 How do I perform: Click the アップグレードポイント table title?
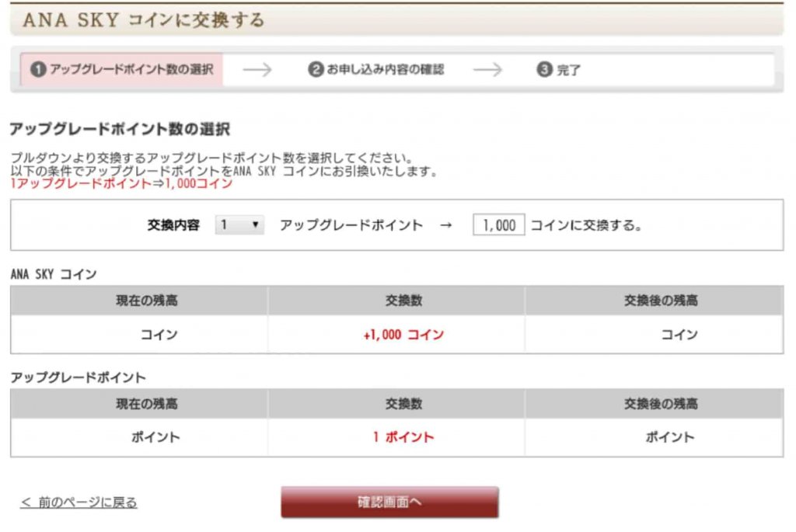[x=79, y=377]
